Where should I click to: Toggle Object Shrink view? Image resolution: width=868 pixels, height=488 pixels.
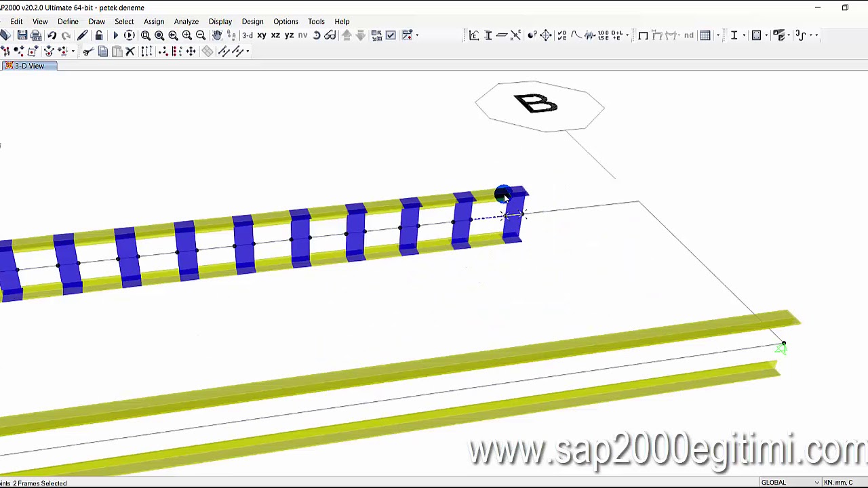pyautogui.click(x=376, y=35)
